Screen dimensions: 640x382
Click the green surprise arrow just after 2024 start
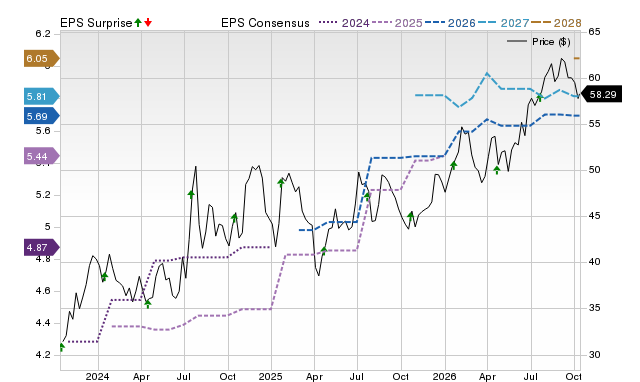coord(104,277)
